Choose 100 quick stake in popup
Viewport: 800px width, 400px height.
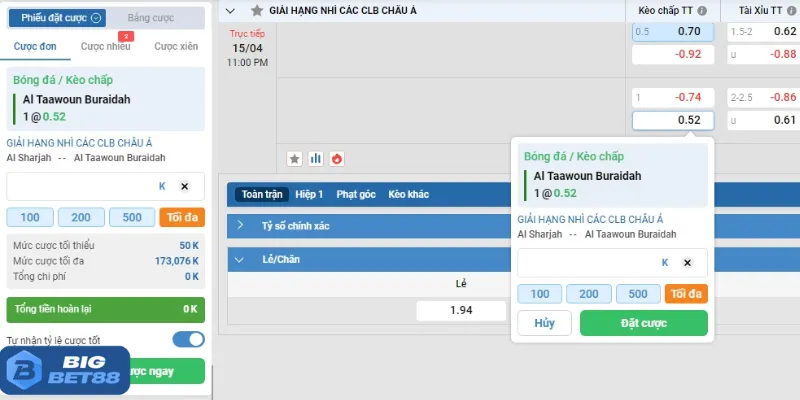[x=540, y=294]
